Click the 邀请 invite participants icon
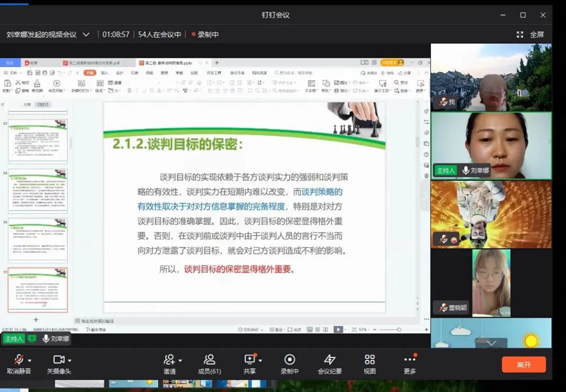Screen dimensions: 566x392 (x=169, y=360)
